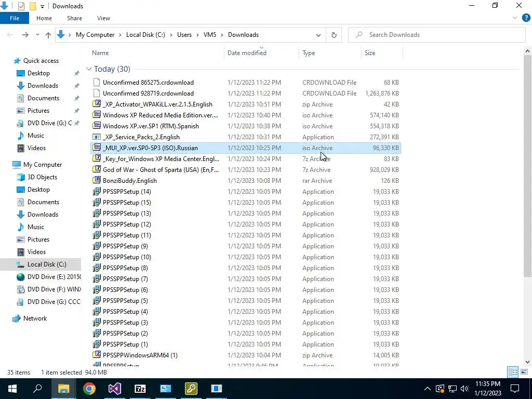The height and width of the screenshot is (399, 532).
Task: Navigate forward with the arrow button
Action: 25,35
